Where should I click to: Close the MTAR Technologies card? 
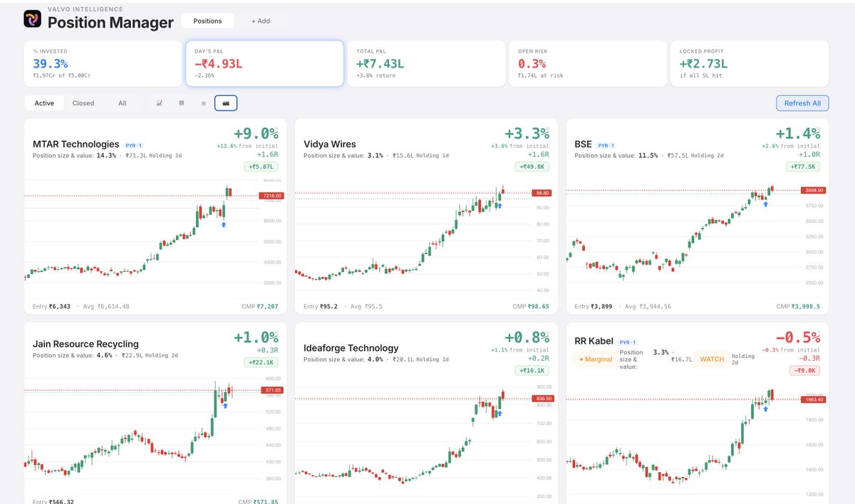276,129
